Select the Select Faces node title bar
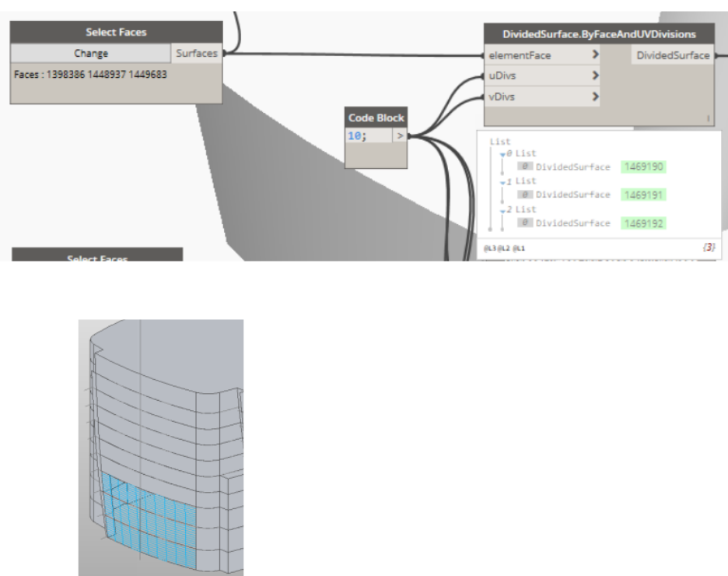This screenshot has width=728, height=576. (x=116, y=32)
